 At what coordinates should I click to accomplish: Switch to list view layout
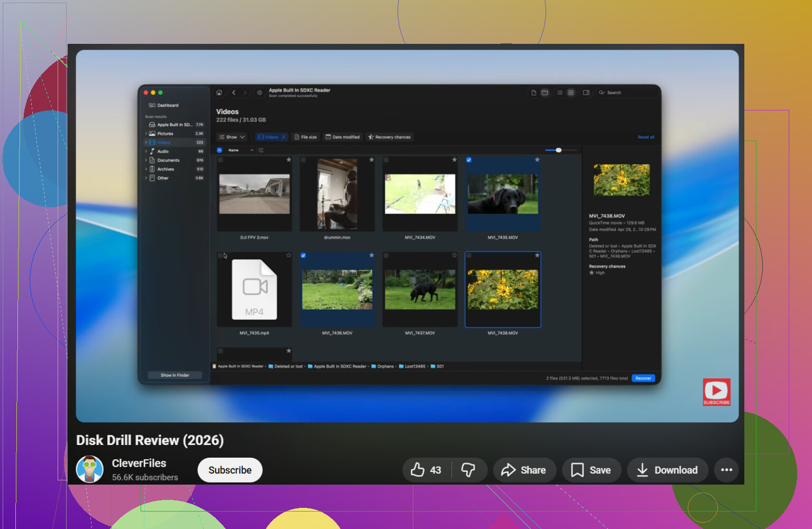click(560, 92)
